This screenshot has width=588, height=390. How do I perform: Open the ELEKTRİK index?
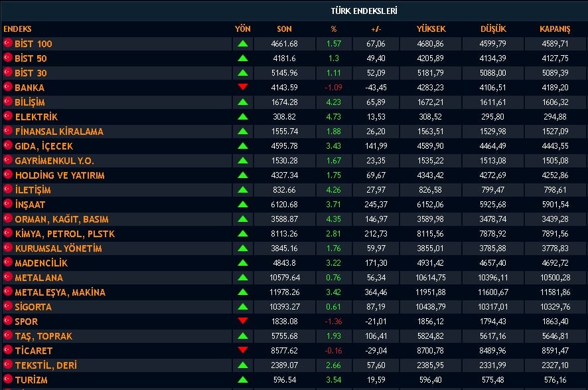pyautogui.click(x=37, y=117)
